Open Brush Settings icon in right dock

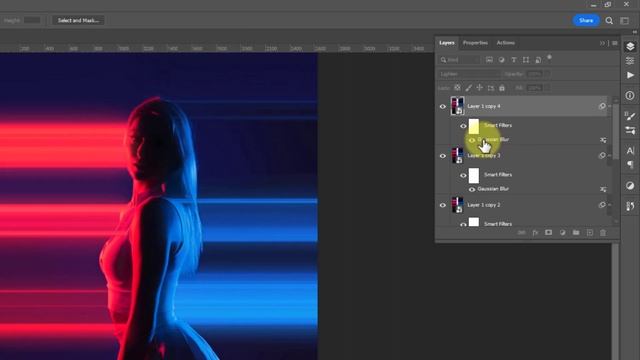coord(630,116)
